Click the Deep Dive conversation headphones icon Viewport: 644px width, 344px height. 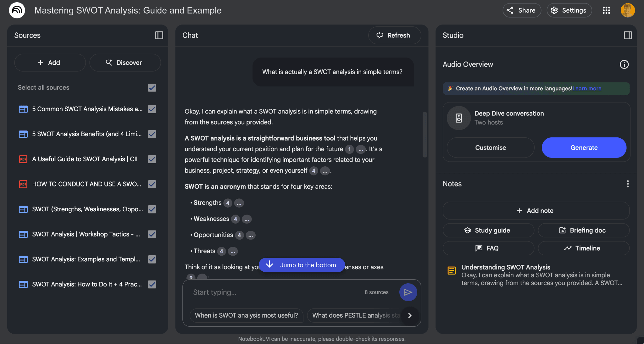pos(458,118)
